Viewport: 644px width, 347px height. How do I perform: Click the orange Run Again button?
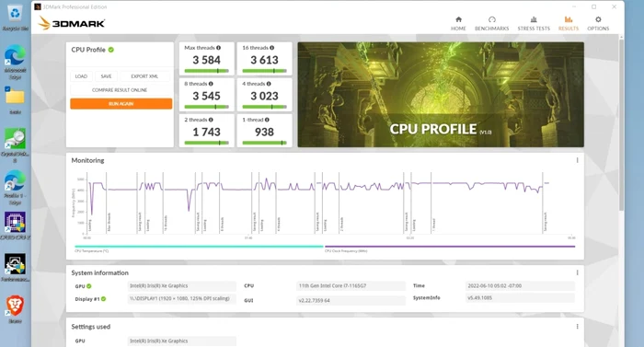click(x=121, y=104)
